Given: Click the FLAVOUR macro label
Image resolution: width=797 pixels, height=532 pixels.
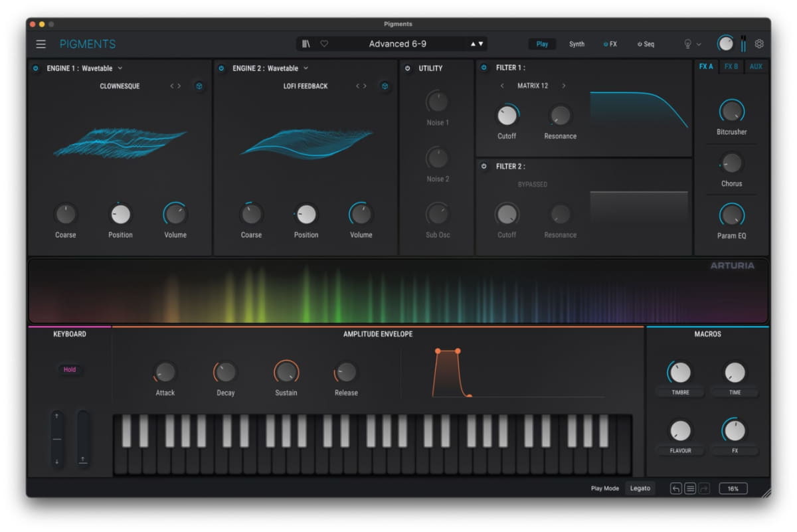Looking at the screenshot, I should [x=680, y=450].
